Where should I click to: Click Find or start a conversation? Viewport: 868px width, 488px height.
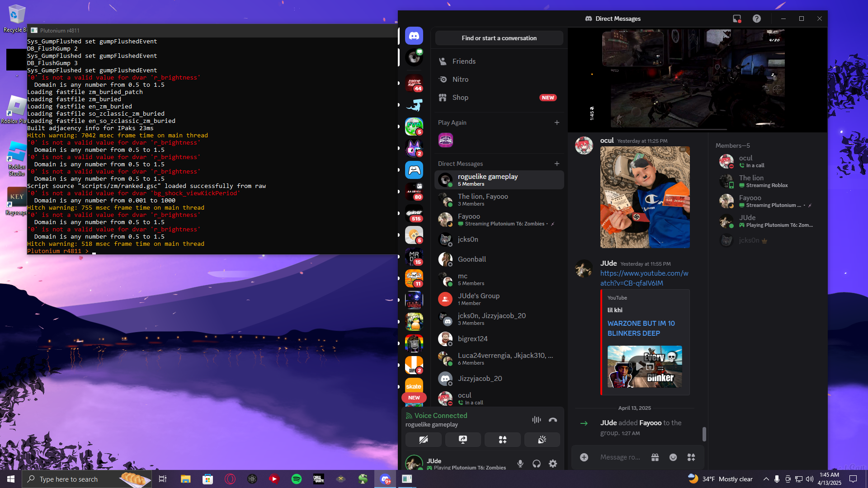(499, 38)
